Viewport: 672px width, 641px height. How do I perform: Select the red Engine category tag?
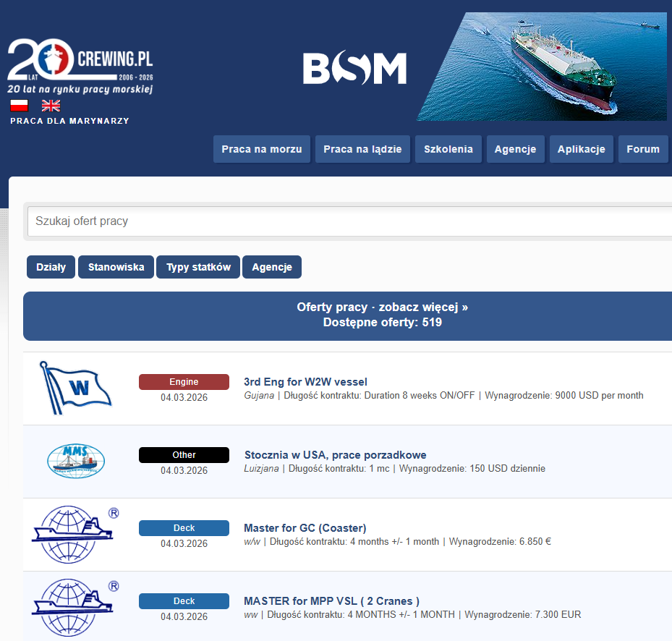coord(184,382)
